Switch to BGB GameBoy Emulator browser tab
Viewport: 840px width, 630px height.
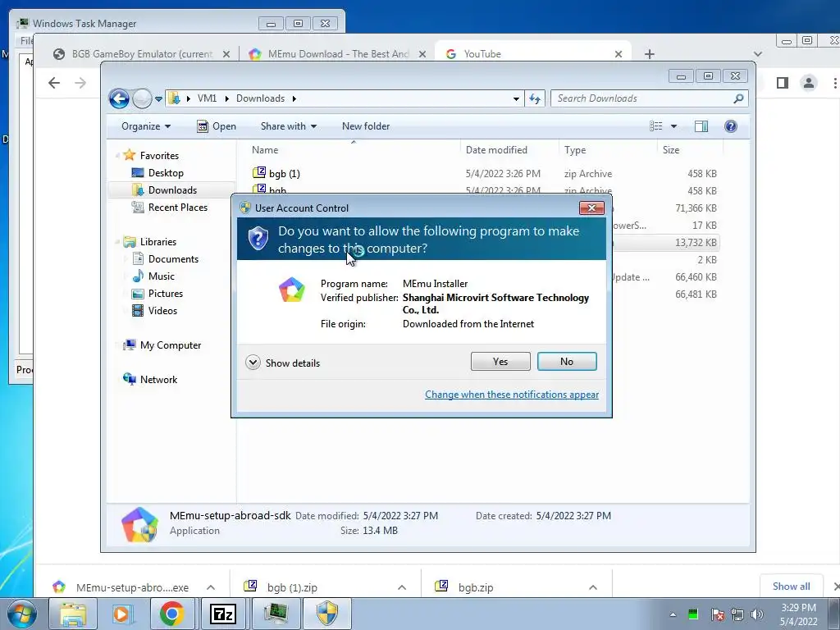tap(142, 54)
